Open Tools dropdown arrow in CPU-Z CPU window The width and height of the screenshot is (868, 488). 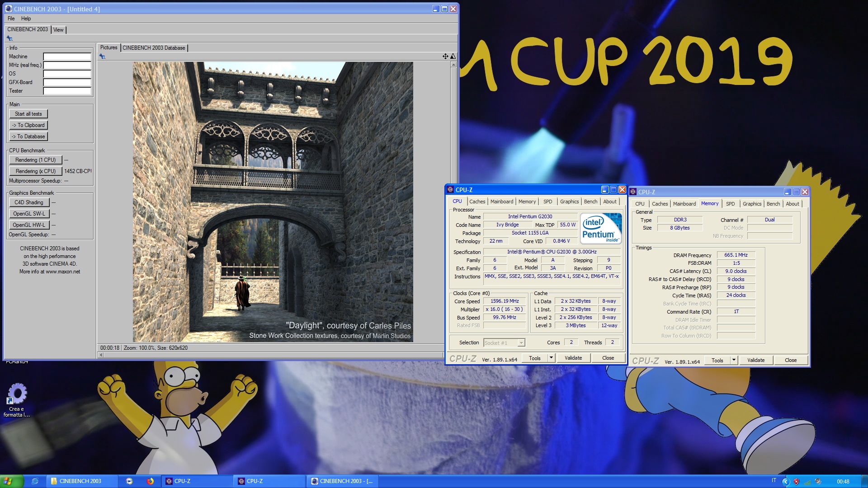551,358
